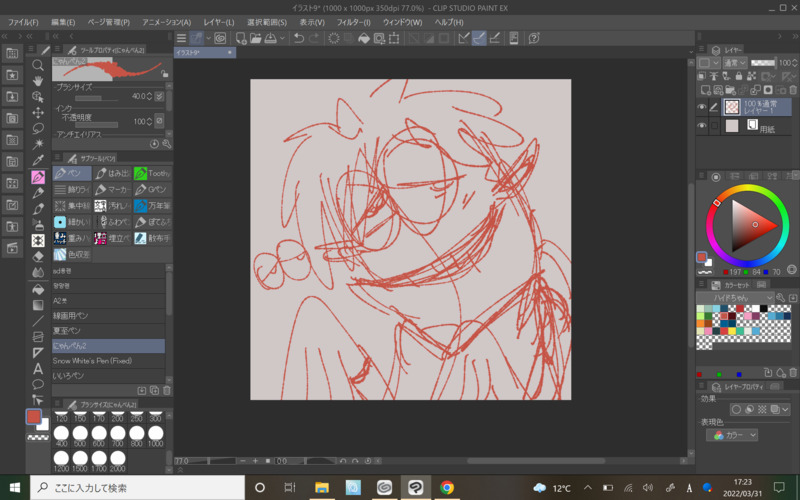Open the 編集(E) menu

coord(63,22)
